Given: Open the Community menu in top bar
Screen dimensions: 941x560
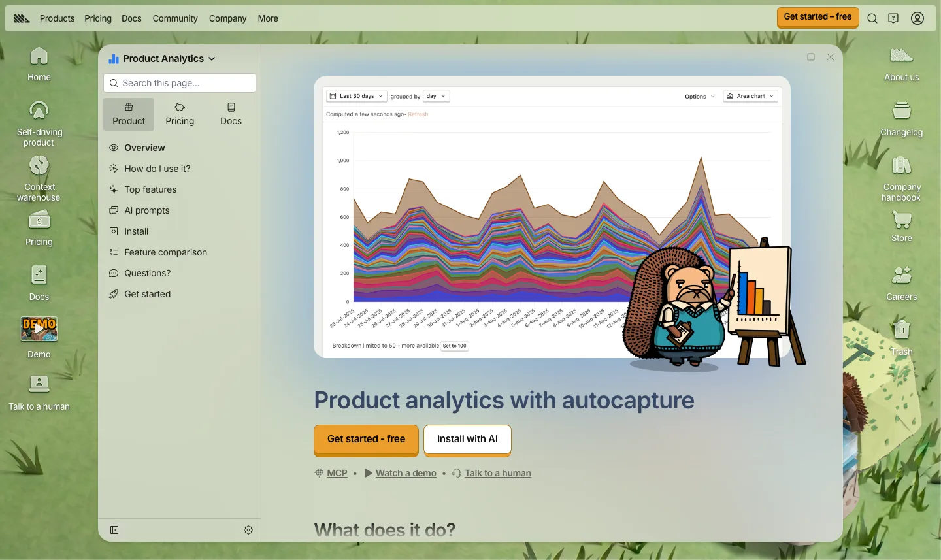Looking at the screenshot, I should 175,18.
